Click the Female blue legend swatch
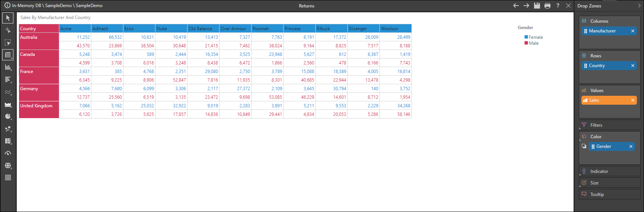Viewport: 644px width, 212px height. tap(526, 37)
